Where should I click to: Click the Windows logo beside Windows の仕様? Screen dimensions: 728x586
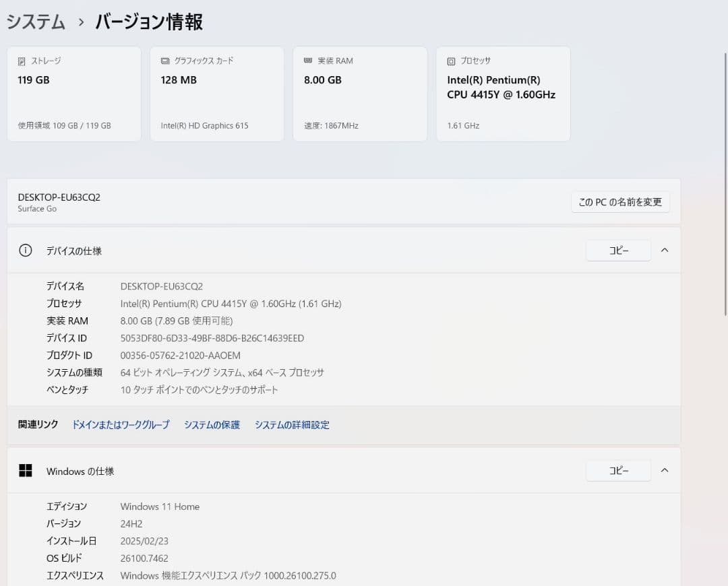pos(25,470)
